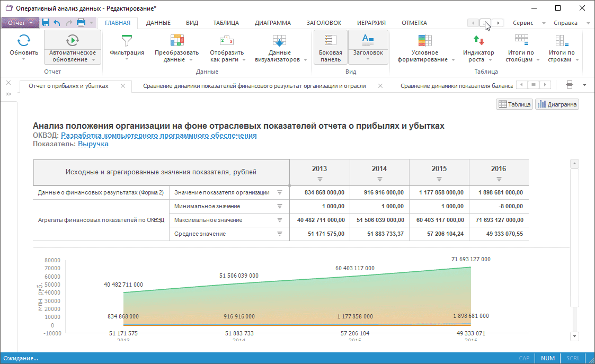
Task: Click the Диаграмма view button
Action: pos(557,104)
